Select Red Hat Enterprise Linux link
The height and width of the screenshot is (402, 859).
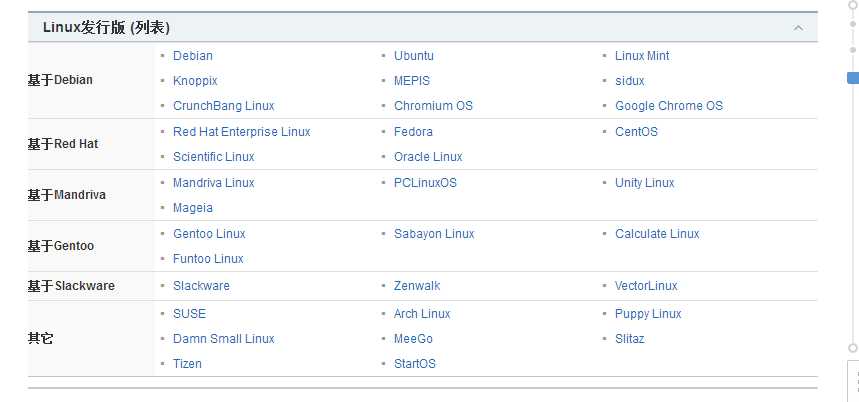[x=242, y=132]
